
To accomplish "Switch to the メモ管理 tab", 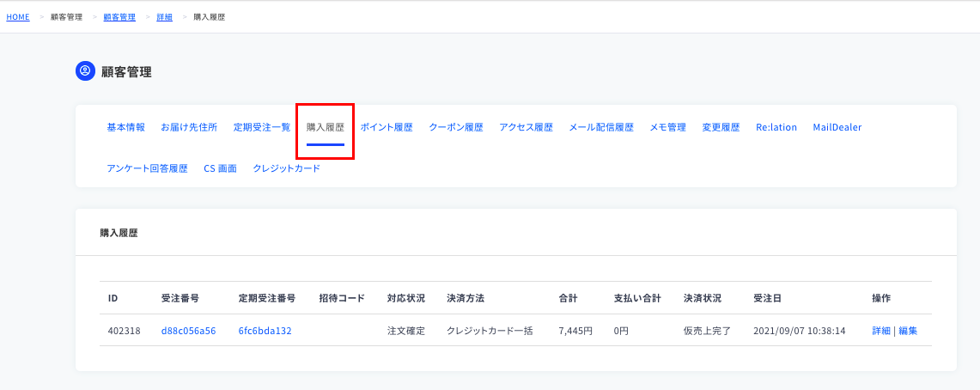I will 667,127.
